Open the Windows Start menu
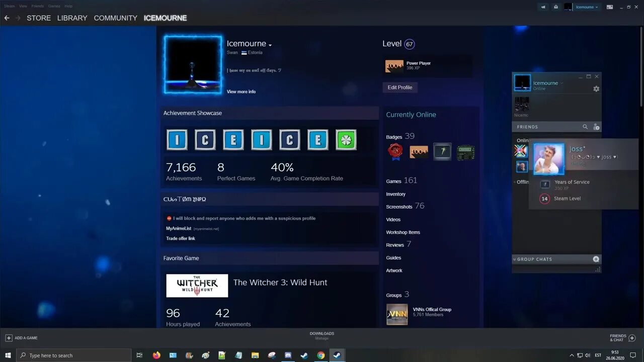 8,355
